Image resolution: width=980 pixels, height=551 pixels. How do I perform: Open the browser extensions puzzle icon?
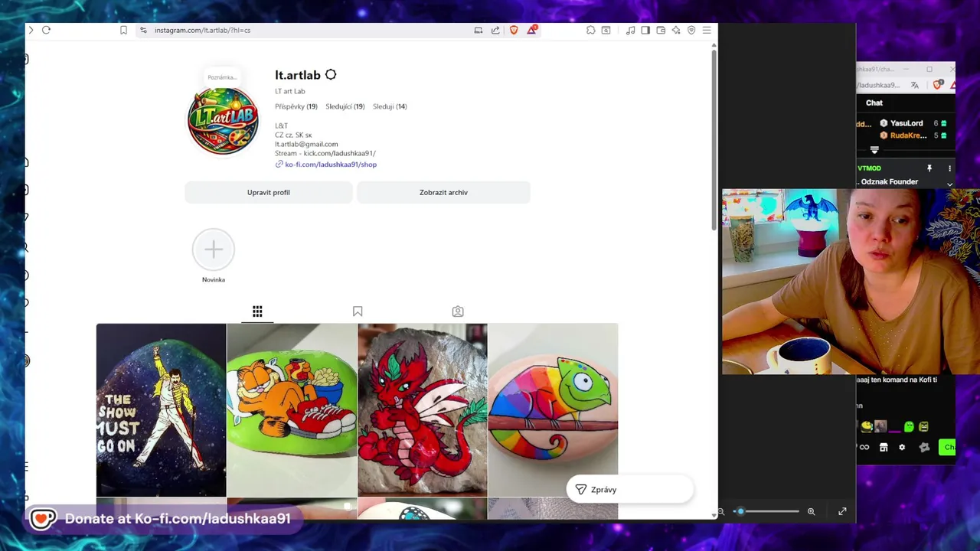point(591,30)
